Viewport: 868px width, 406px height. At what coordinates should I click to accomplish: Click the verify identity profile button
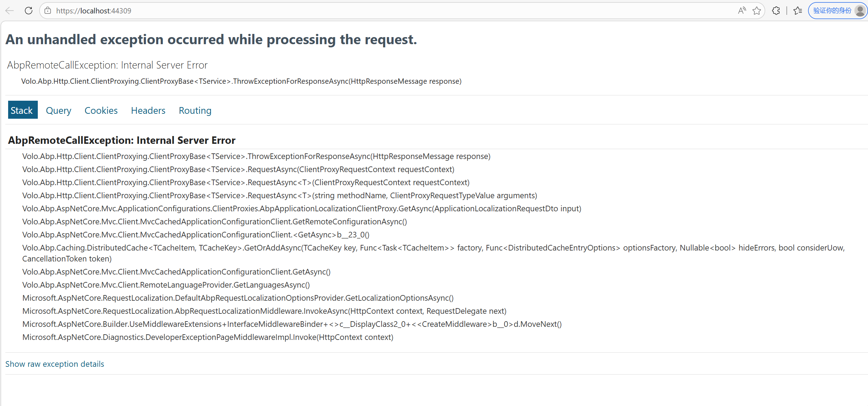pyautogui.click(x=832, y=11)
